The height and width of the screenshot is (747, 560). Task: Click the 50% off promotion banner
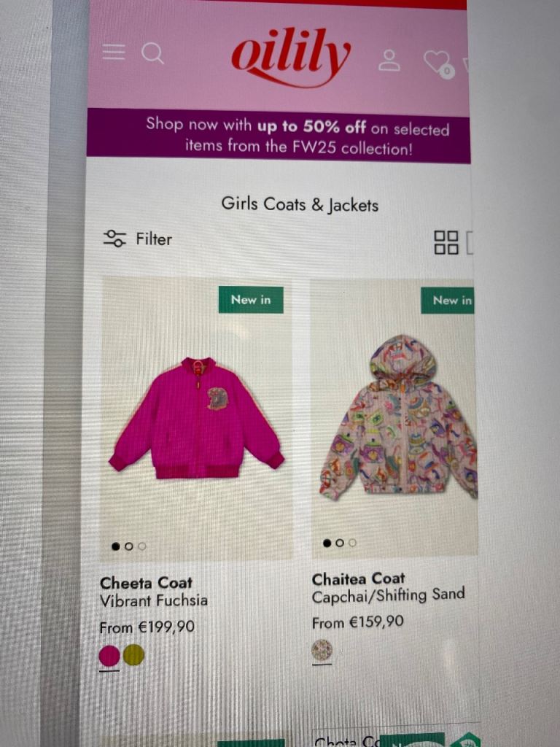[x=279, y=136]
